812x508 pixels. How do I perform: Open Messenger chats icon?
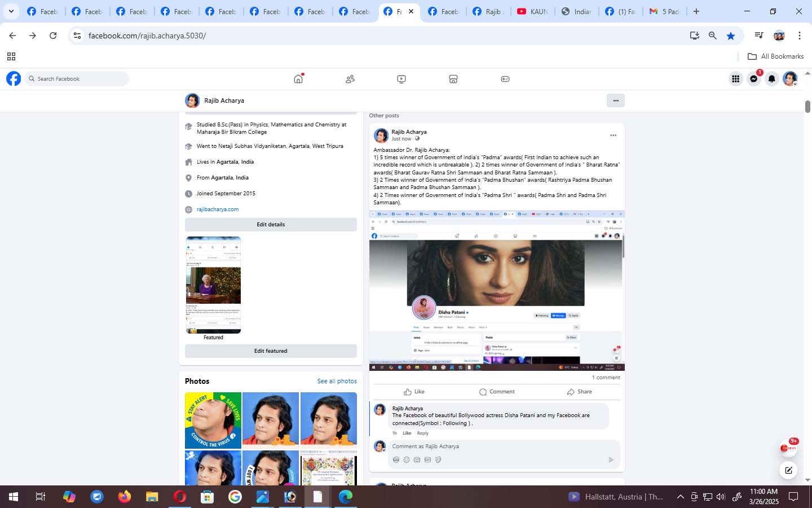(754, 79)
